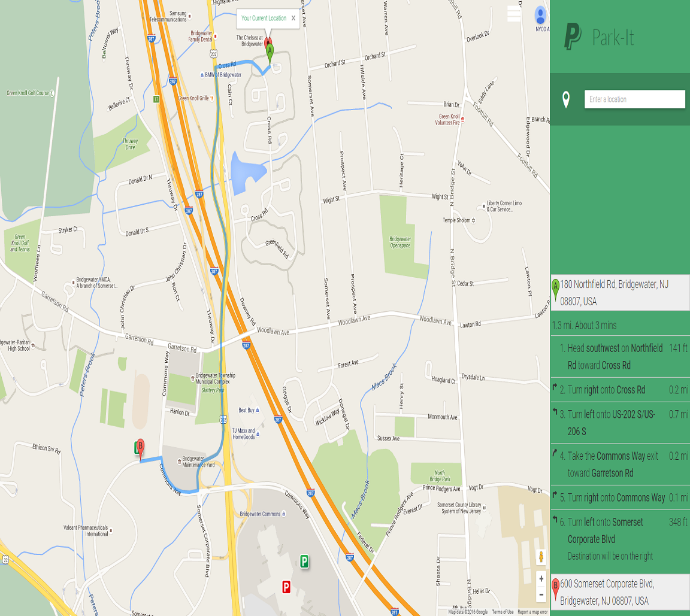Click The Chelsea at Bridgewater label
Image resolution: width=690 pixels, height=616 pixels.
(x=250, y=41)
